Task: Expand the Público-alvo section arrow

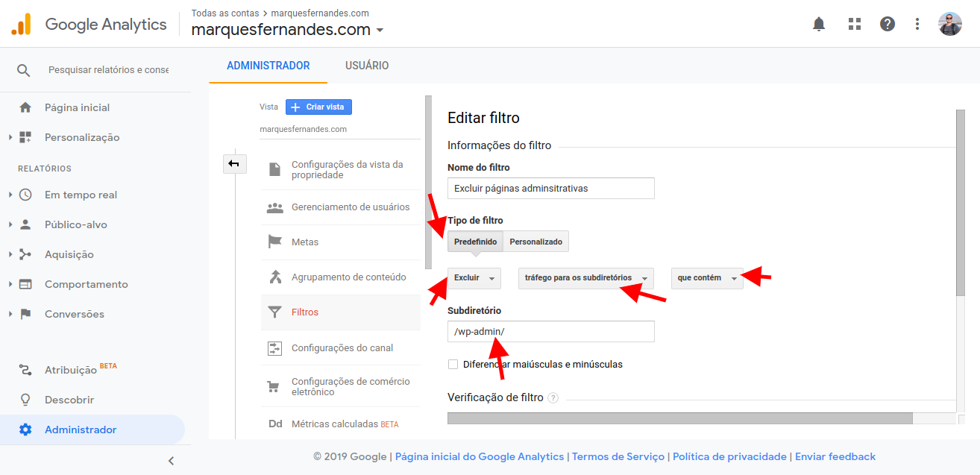Action: pos(10,224)
